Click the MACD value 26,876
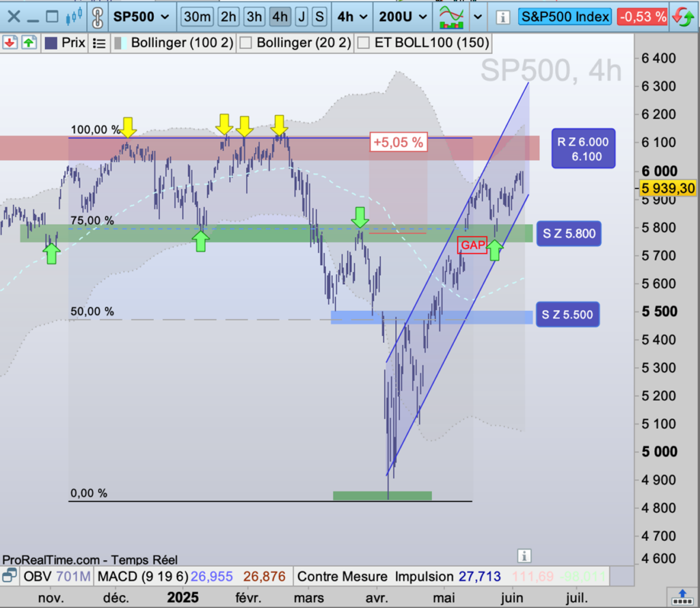The image size is (700, 608). click(265, 577)
